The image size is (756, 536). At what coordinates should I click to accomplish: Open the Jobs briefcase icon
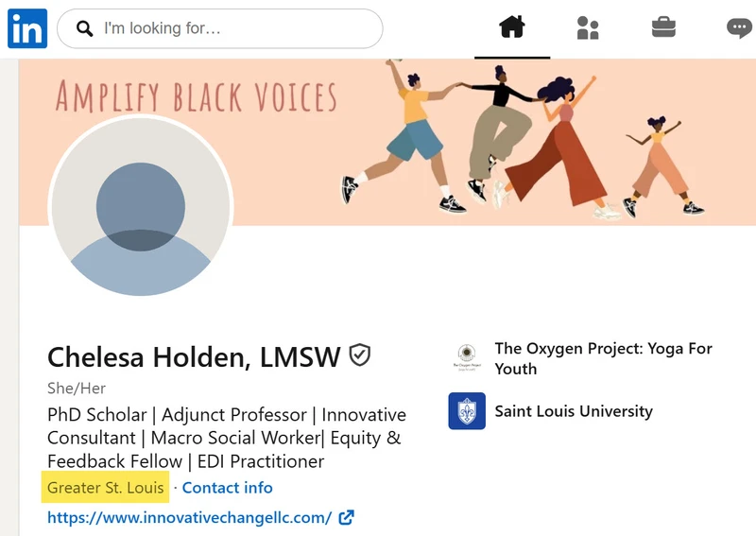pyautogui.click(x=663, y=27)
